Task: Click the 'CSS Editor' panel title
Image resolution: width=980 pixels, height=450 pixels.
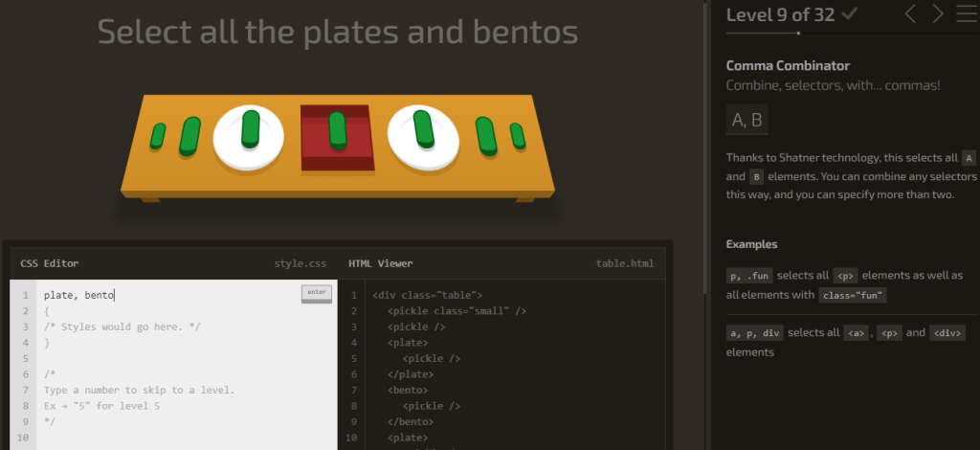Action: pyautogui.click(x=50, y=263)
